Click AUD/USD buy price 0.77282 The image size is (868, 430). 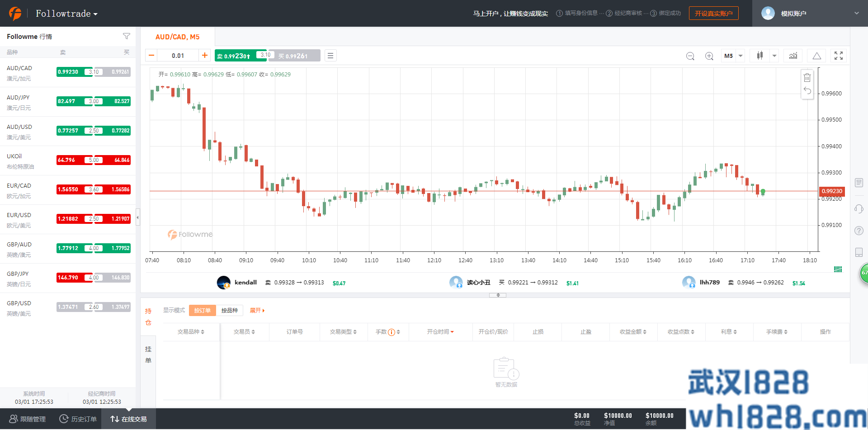pos(113,131)
